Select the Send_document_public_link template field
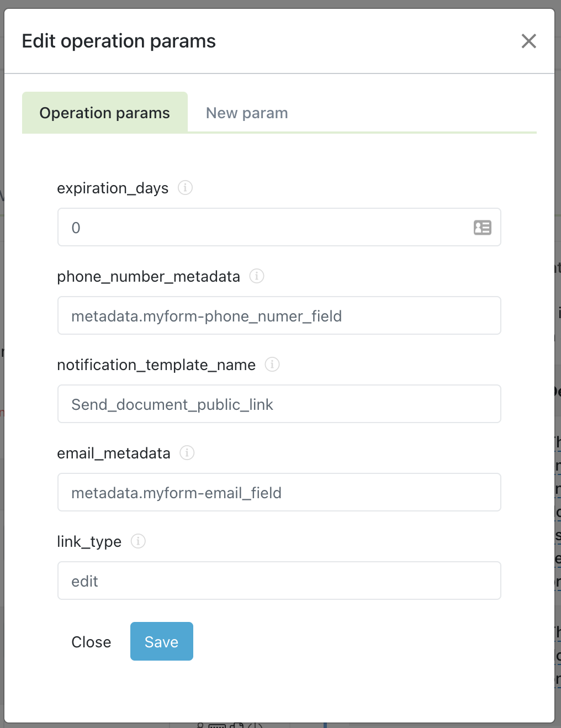This screenshot has height=728, width=561. tap(279, 404)
